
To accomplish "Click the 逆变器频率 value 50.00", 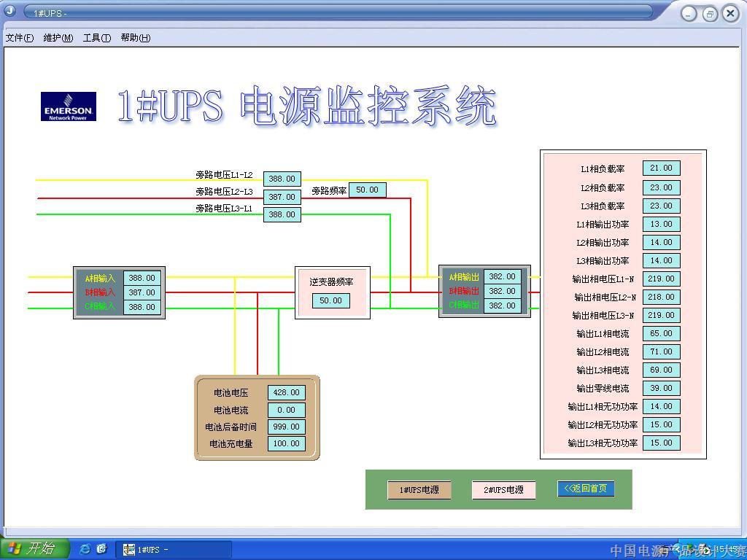I will click(x=330, y=301).
